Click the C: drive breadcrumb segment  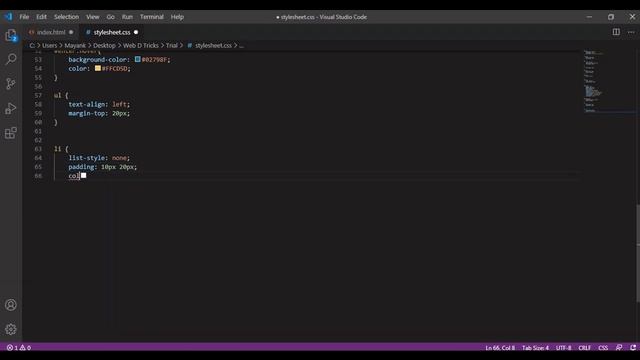point(32,45)
